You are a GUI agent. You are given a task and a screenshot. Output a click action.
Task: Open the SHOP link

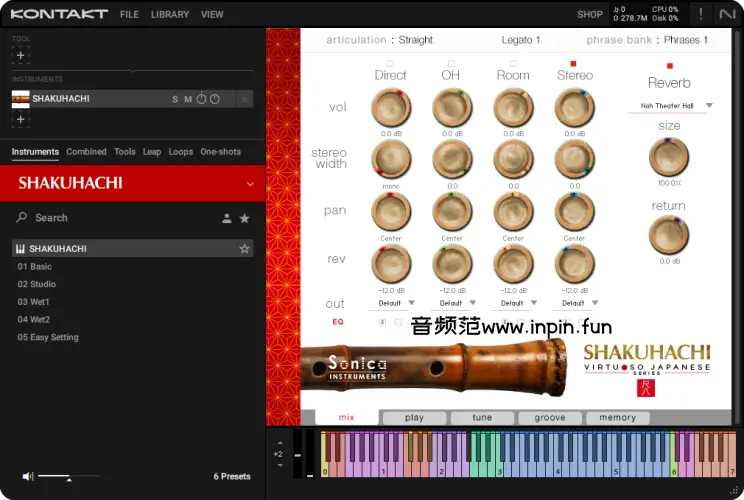tap(589, 15)
